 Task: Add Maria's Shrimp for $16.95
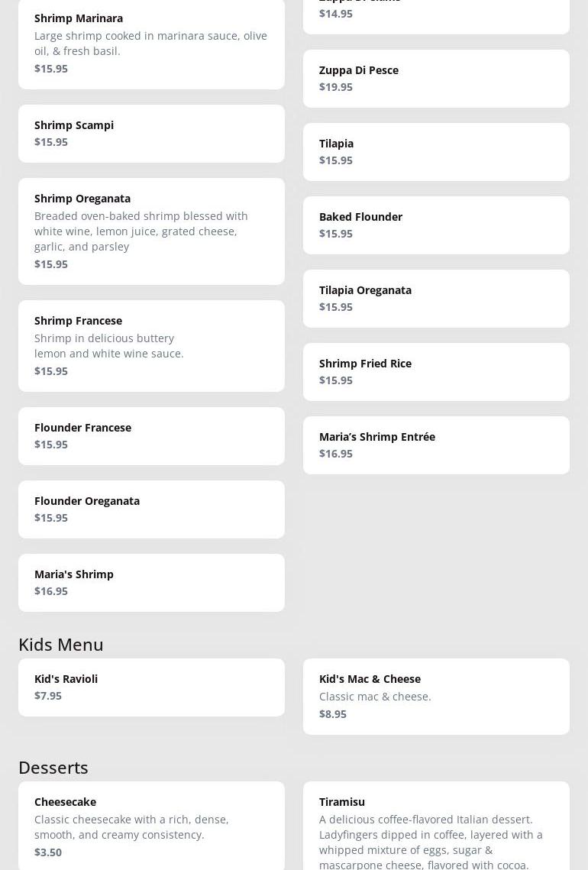[151, 582]
